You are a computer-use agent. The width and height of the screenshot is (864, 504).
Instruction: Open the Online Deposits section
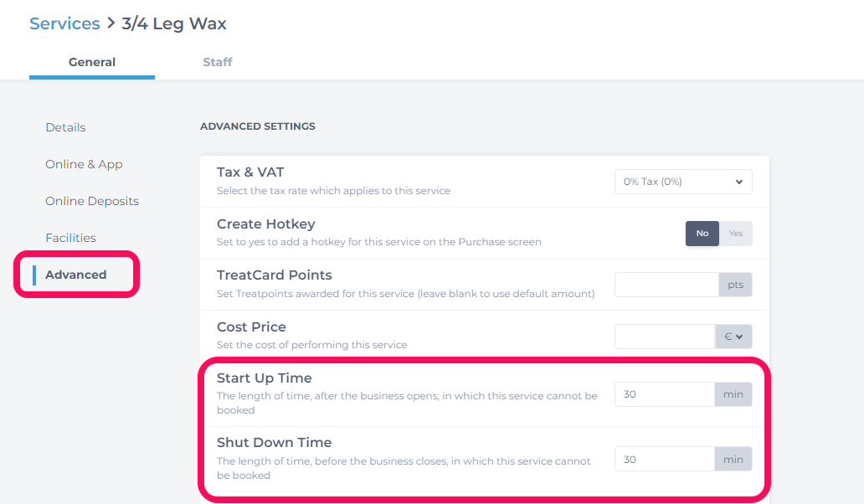[x=92, y=201]
